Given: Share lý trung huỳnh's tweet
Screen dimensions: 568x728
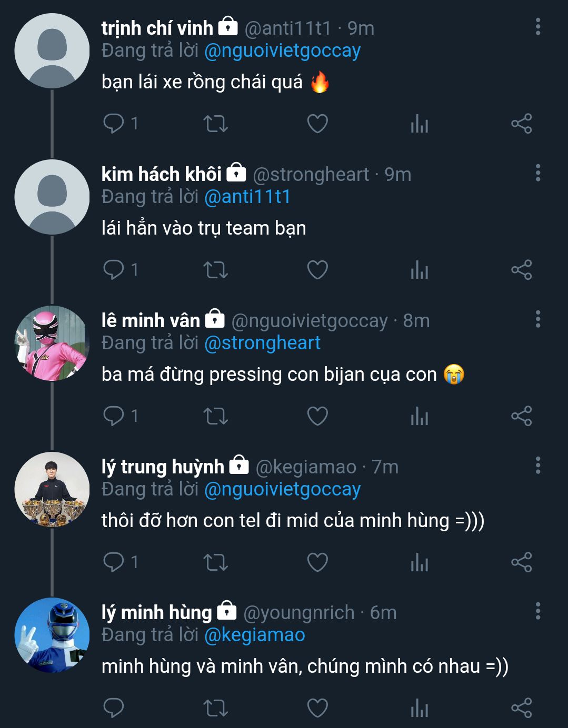Looking at the screenshot, I should (521, 562).
